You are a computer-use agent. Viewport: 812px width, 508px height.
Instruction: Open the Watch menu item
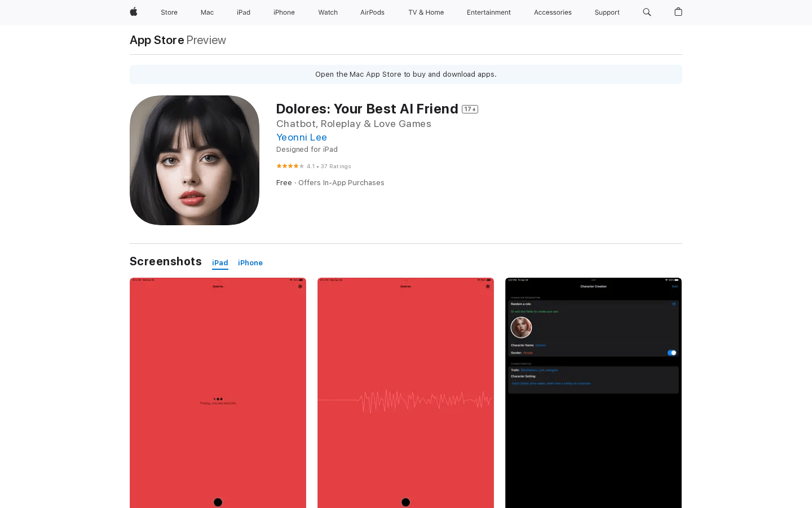tap(328, 12)
